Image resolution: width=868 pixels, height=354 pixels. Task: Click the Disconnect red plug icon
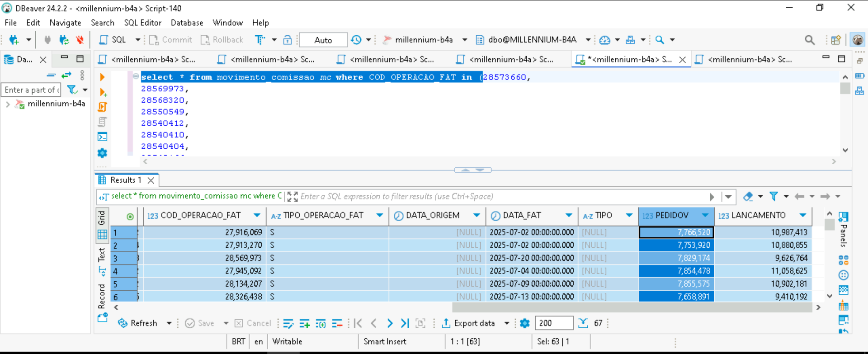80,40
